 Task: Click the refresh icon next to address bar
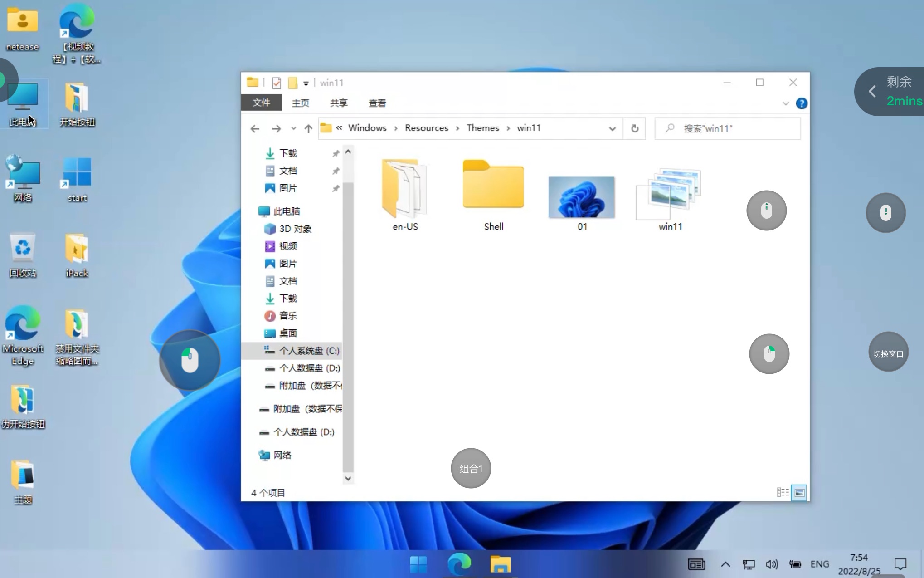coord(634,128)
